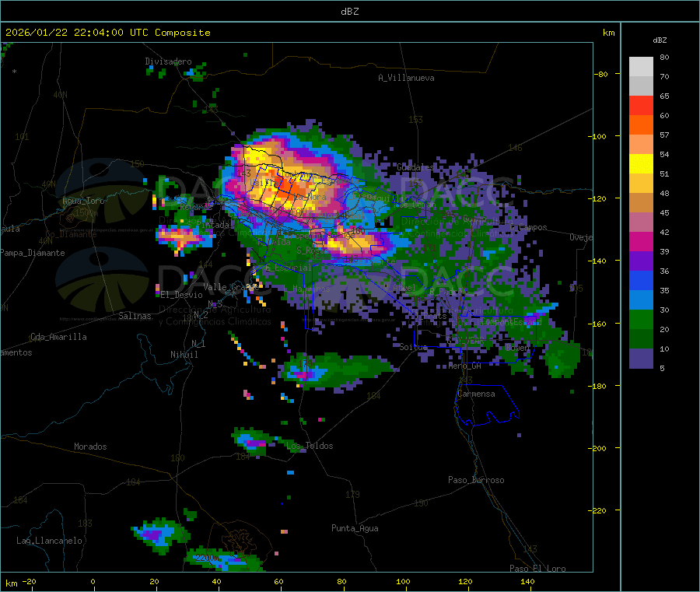Click the A_Villanueva map label
Image resolution: width=700 pixels, height=592 pixels.
point(406,78)
